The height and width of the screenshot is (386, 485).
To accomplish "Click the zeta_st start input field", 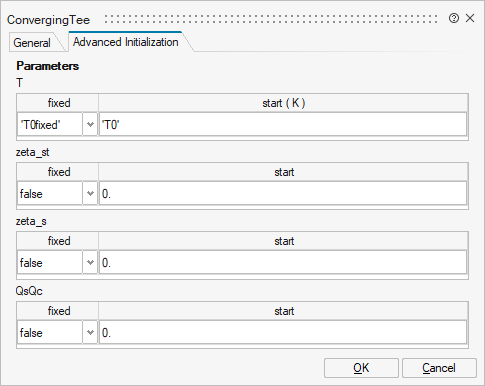I will (x=283, y=193).
